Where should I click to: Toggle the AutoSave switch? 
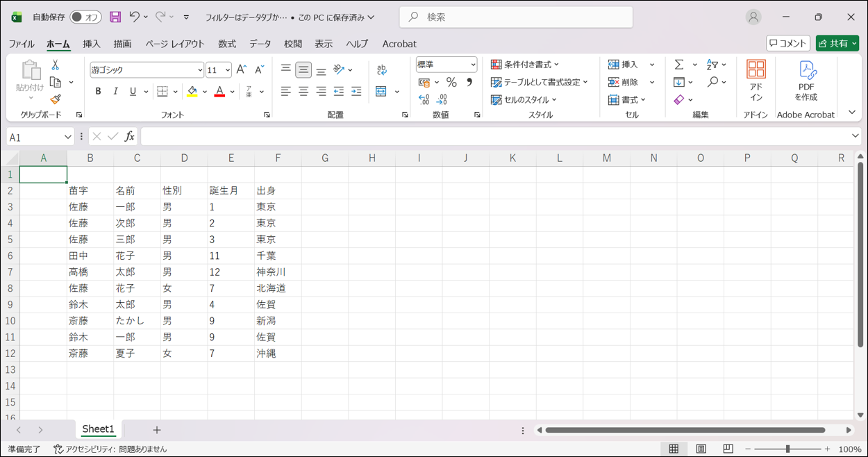86,17
